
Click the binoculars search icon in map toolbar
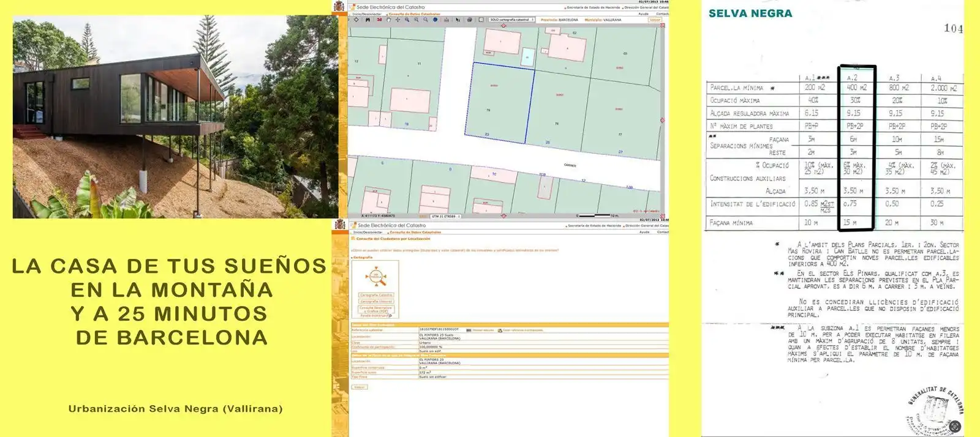[367, 20]
